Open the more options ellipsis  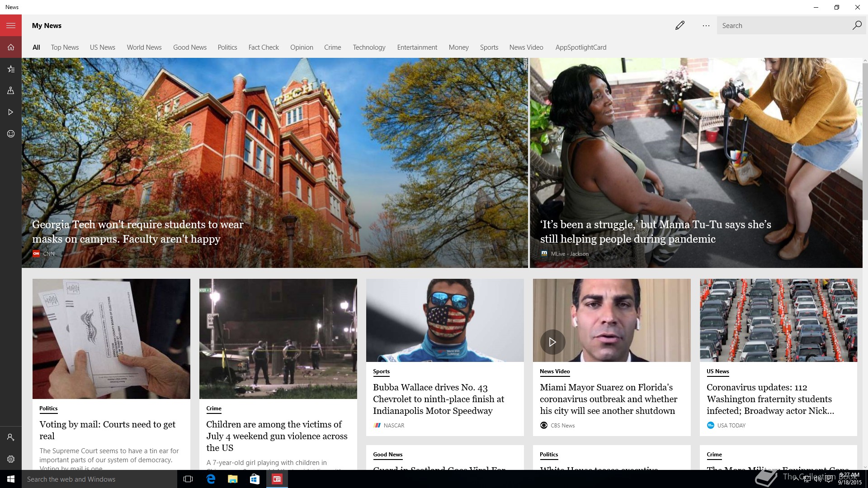click(x=706, y=26)
